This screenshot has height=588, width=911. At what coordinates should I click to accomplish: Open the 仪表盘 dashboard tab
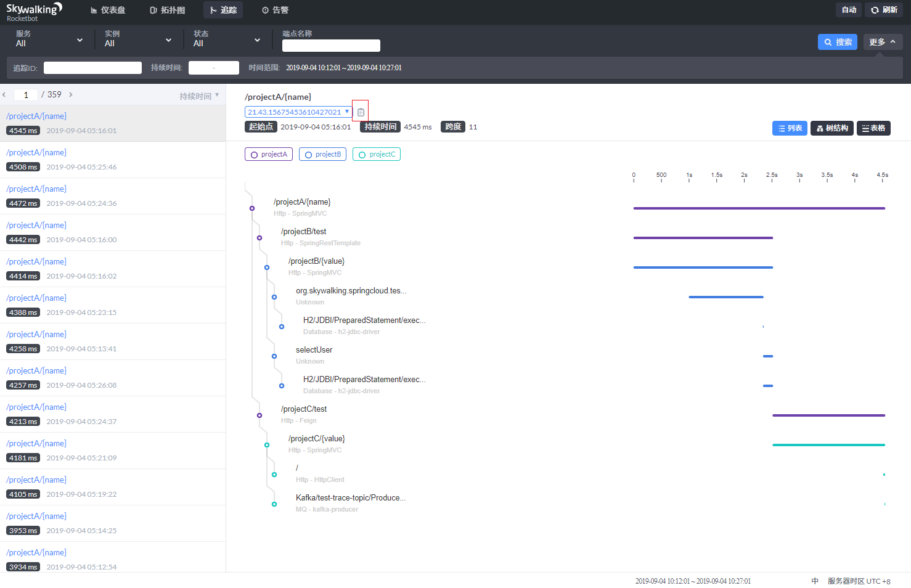tap(108, 10)
